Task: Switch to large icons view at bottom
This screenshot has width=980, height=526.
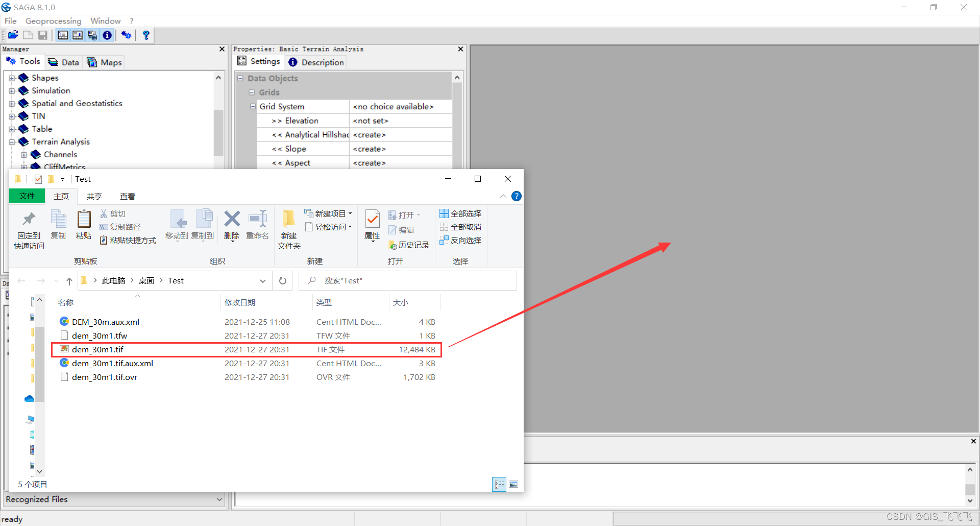Action: (x=513, y=484)
